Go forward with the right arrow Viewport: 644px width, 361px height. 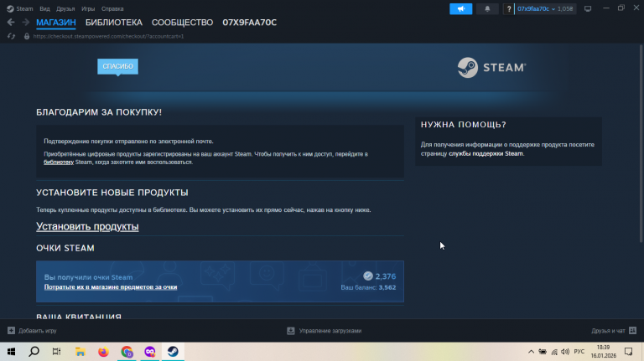(25, 22)
